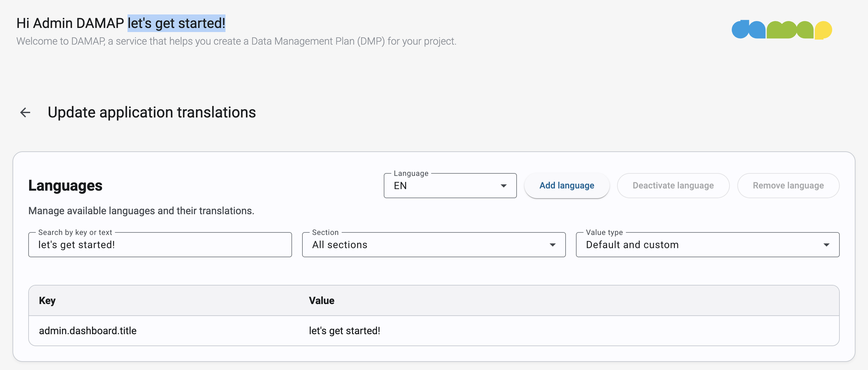The width and height of the screenshot is (868, 370).
Task: Click the "Manage available languages" description
Action: click(141, 211)
